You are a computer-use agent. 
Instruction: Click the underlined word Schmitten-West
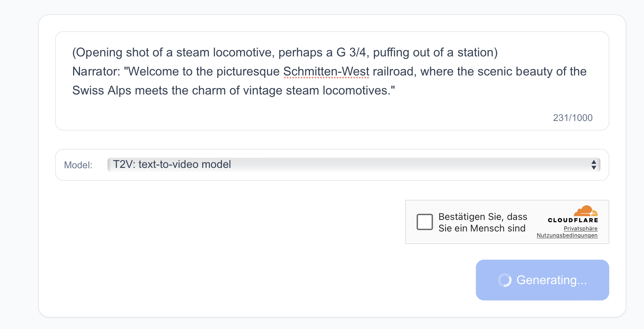tap(326, 71)
